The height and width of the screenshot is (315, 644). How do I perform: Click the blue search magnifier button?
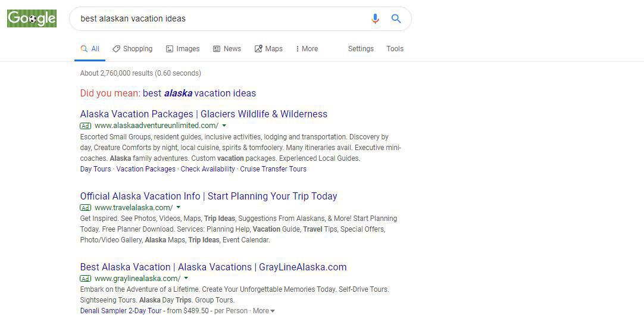(396, 18)
